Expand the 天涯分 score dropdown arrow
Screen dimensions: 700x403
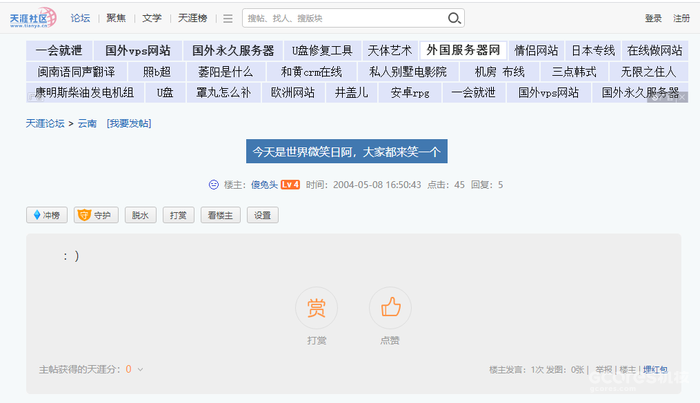pyautogui.click(x=140, y=369)
